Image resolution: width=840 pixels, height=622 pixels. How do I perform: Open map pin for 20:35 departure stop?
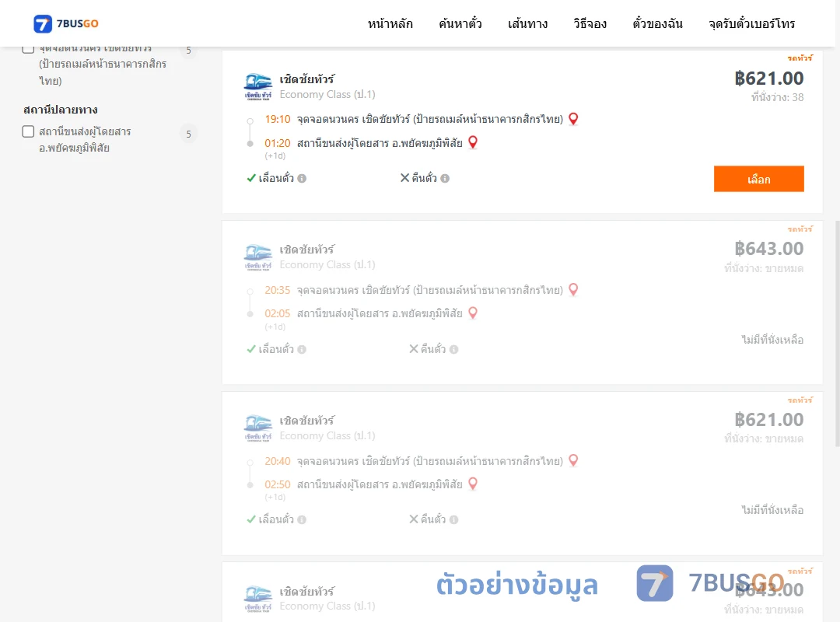click(573, 290)
